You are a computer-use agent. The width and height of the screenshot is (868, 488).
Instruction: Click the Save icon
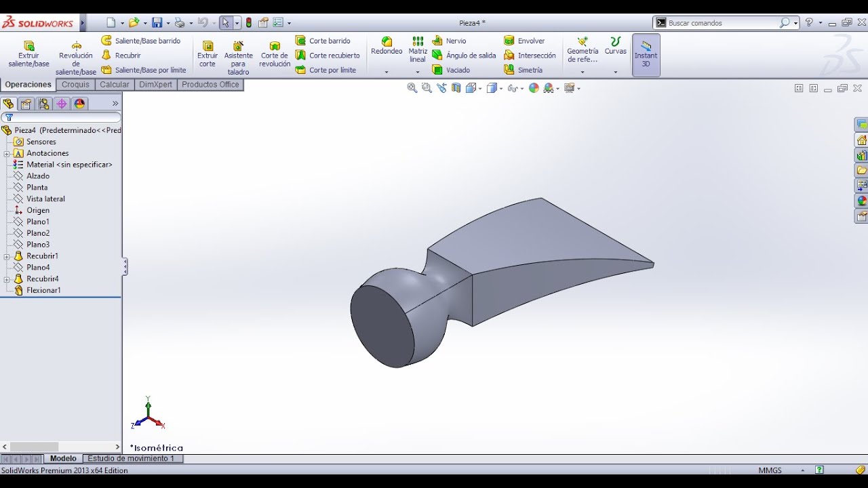[157, 23]
